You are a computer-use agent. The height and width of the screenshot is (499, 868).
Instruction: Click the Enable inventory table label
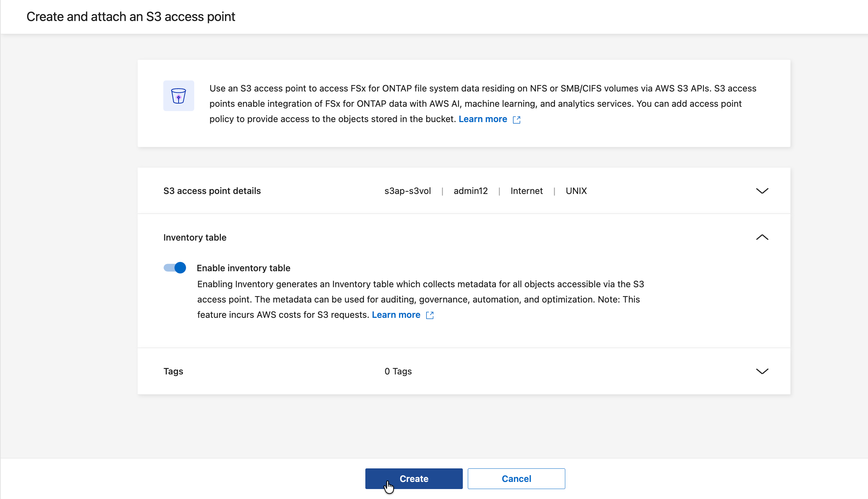click(243, 268)
